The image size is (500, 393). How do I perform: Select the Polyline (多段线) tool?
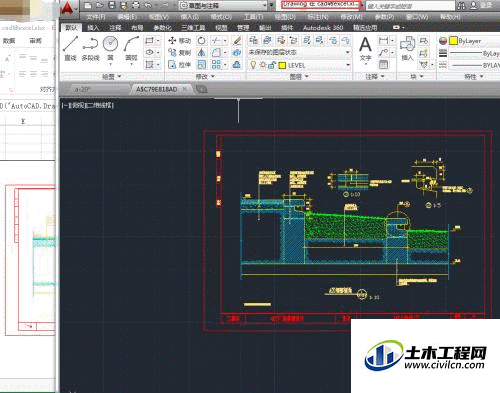[90, 49]
